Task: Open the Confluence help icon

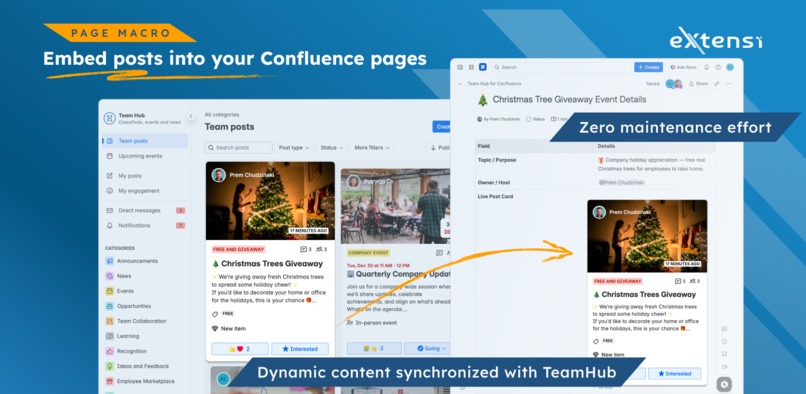Action: coord(718,67)
